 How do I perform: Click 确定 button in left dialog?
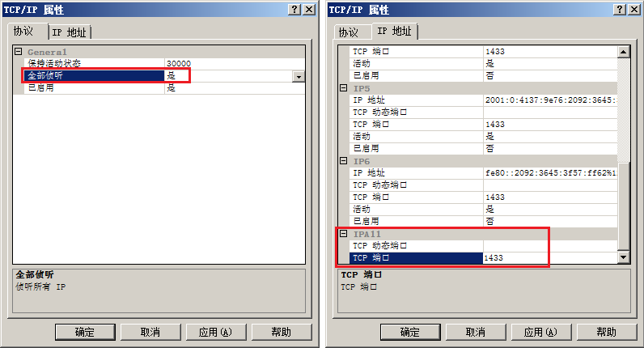coord(85,332)
